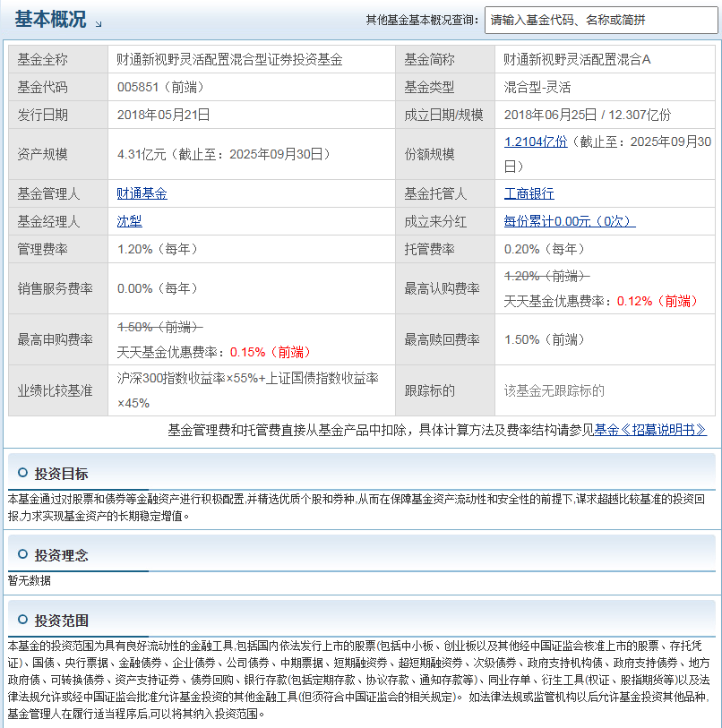Click the fund code 005851（前端）
The image size is (722, 728).
(x=160, y=87)
